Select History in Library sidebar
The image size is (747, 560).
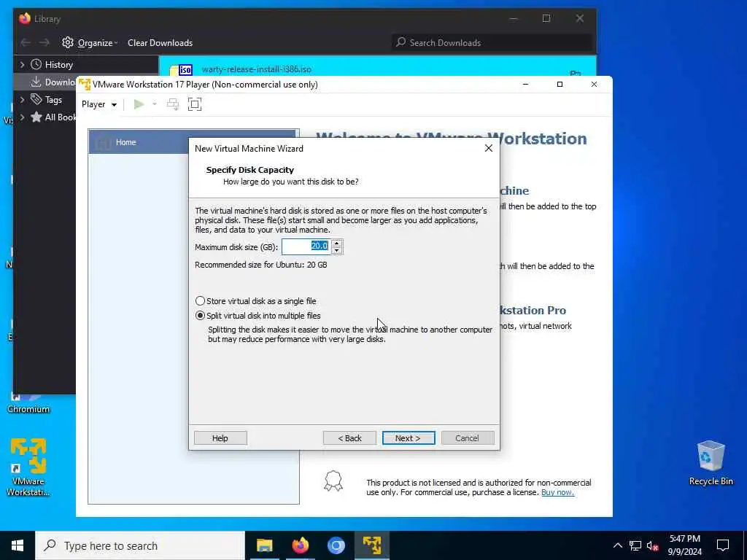pos(58,65)
